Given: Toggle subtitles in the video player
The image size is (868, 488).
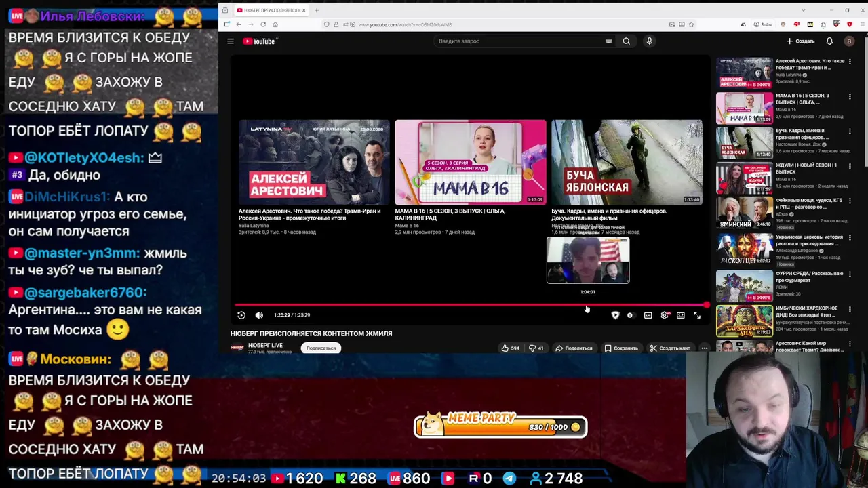Looking at the screenshot, I should pyautogui.click(x=648, y=315).
